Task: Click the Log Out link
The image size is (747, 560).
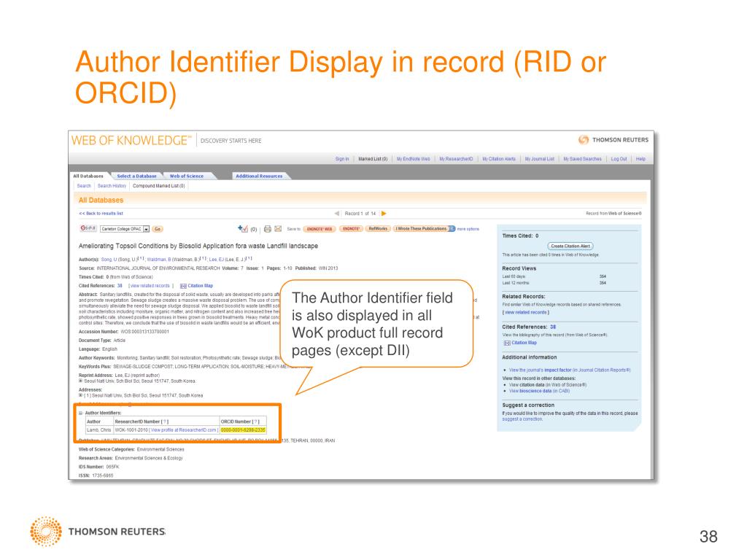Action: coord(619,159)
